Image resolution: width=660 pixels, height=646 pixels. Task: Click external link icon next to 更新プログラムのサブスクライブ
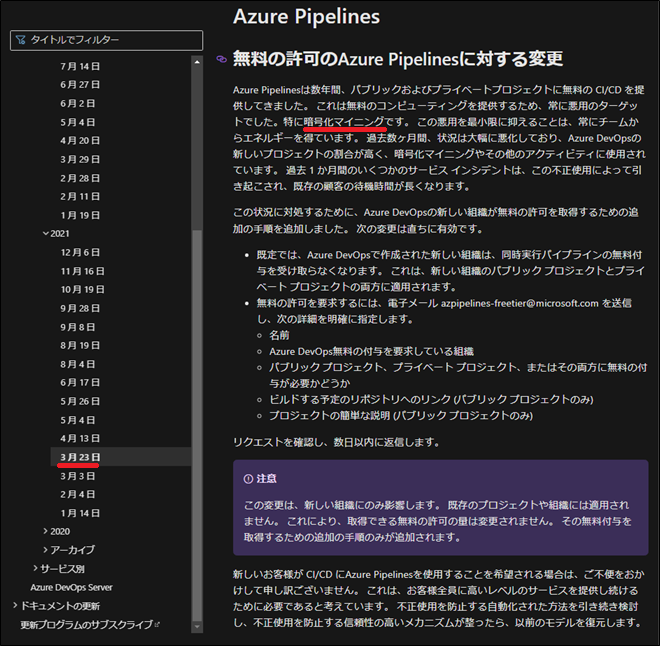[x=157, y=625]
